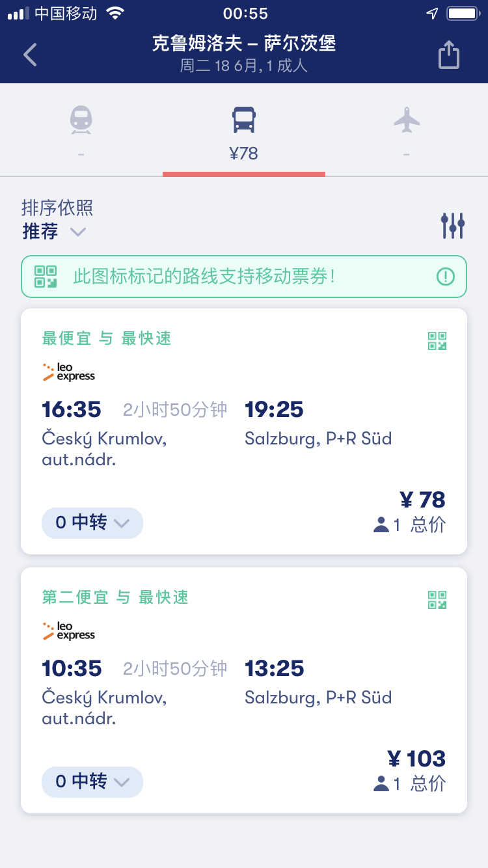Tap the date and passenger subtitle
Image resolution: width=488 pixels, height=868 pixels.
[244, 66]
